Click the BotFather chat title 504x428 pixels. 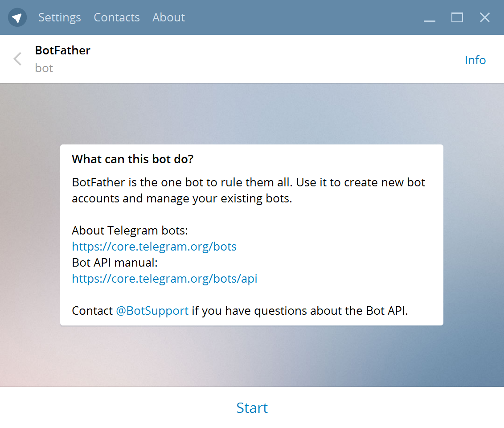(62, 50)
